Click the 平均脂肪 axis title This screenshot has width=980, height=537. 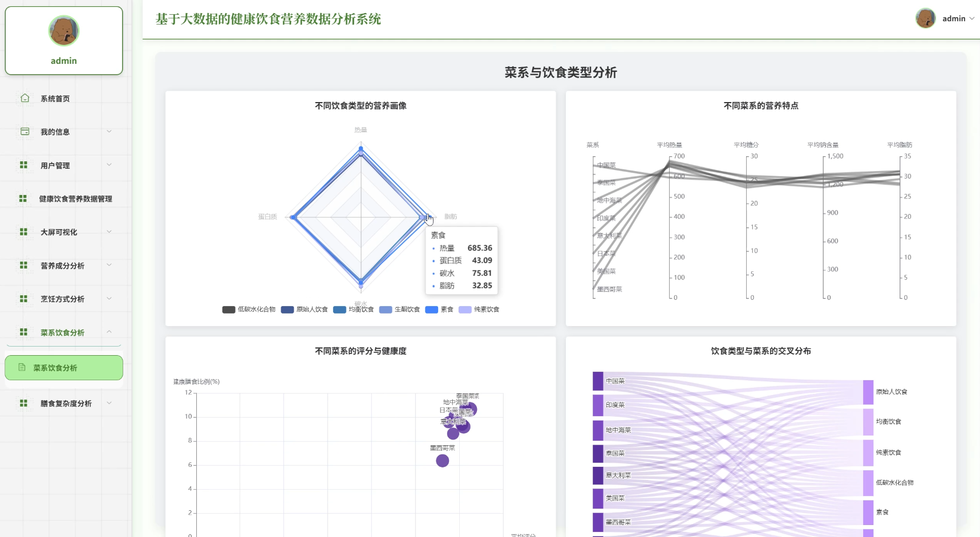(900, 145)
